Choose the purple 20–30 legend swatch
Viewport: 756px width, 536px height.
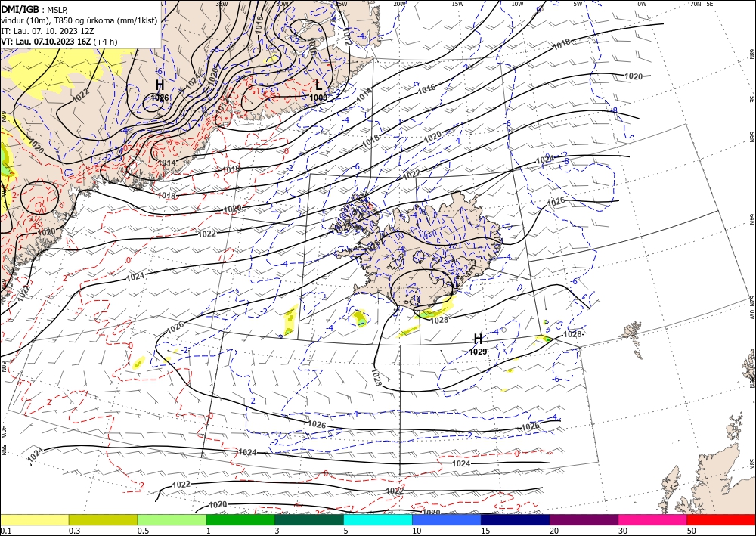click(584, 519)
